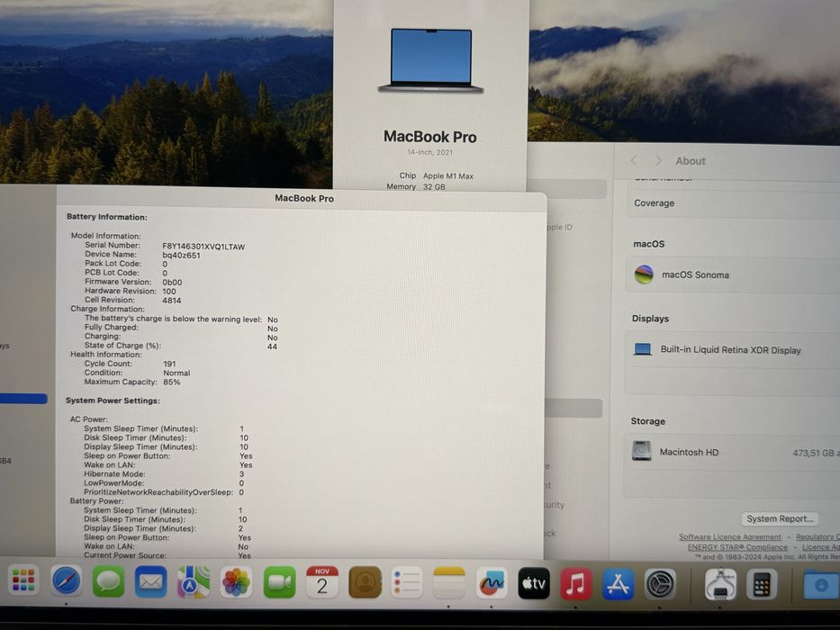Open Notes from the Dock

449,583
